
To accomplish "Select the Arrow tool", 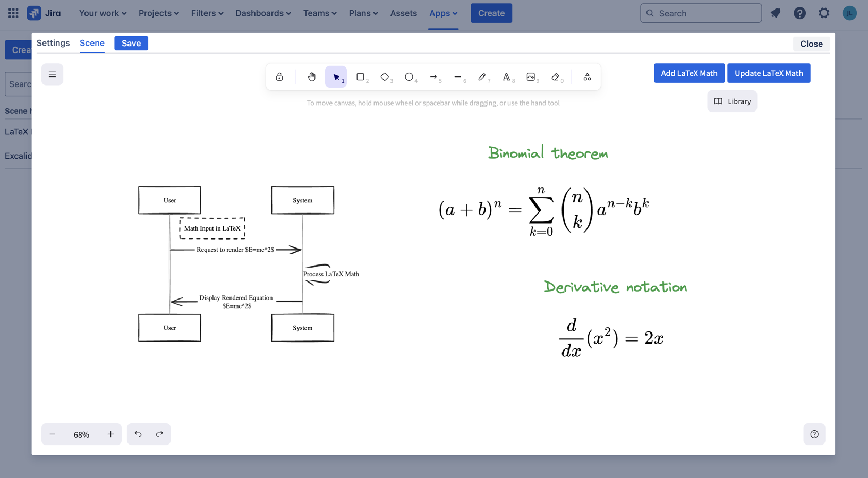I will pyautogui.click(x=433, y=77).
